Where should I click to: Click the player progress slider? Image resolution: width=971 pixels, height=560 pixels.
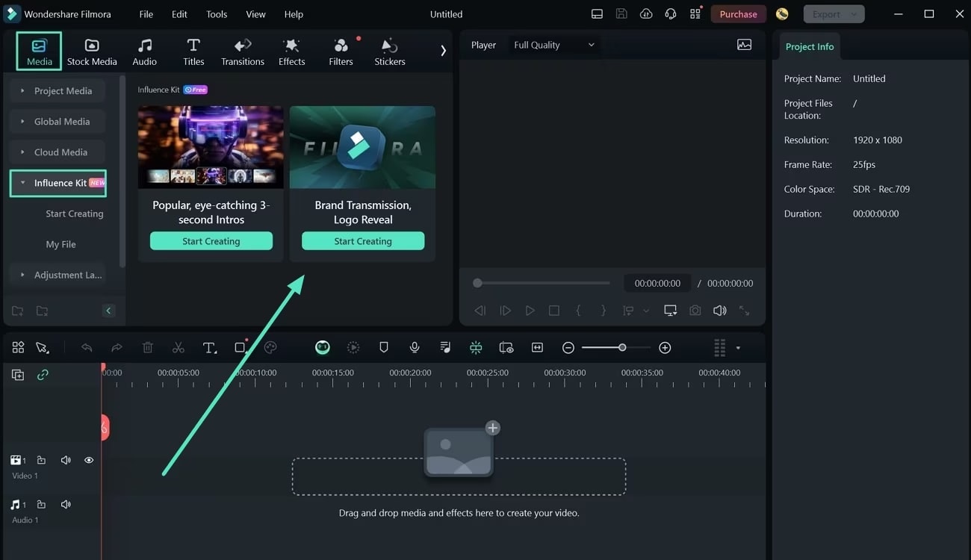coord(542,283)
